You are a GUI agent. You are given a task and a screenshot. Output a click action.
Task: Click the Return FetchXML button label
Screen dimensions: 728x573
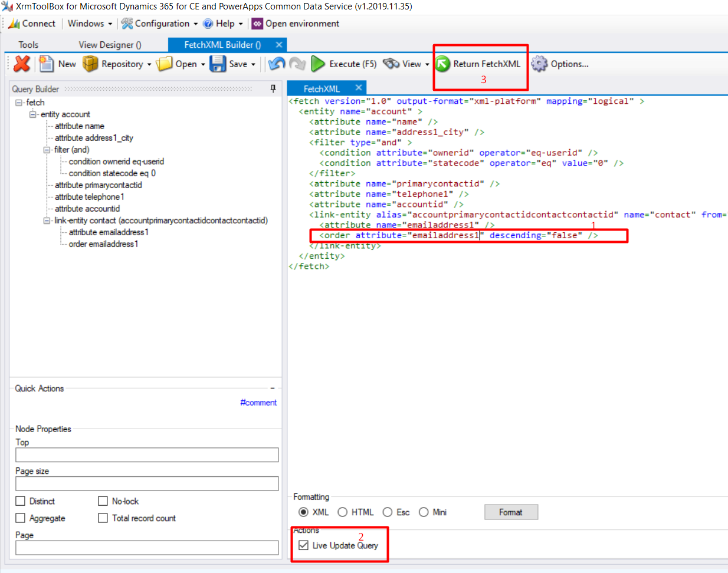pos(487,64)
